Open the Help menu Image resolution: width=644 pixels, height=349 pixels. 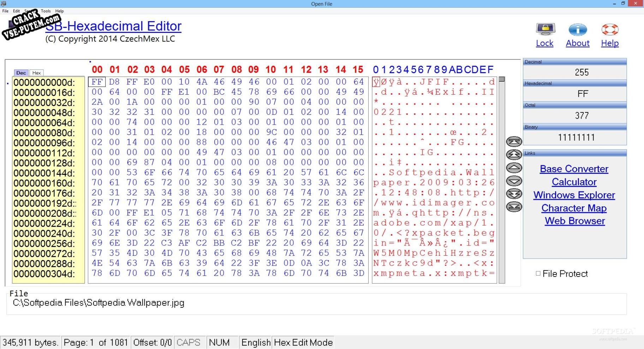(x=59, y=11)
